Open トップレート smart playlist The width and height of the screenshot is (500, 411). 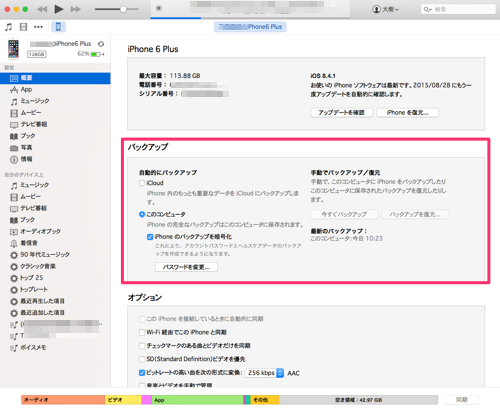(55, 290)
